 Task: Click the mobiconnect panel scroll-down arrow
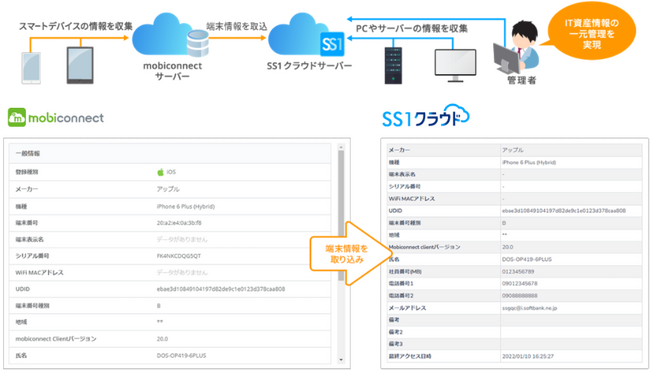click(341, 360)
